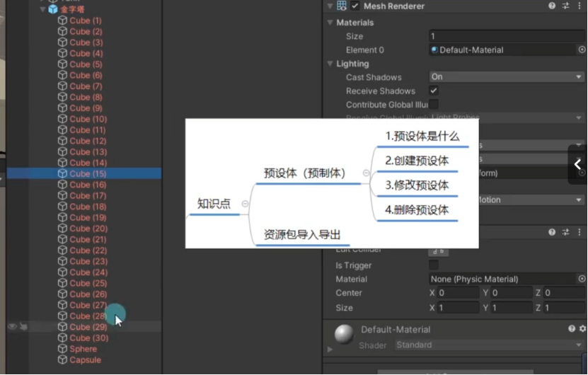Collapse the Mesh Renderer component

click(330, 6)
